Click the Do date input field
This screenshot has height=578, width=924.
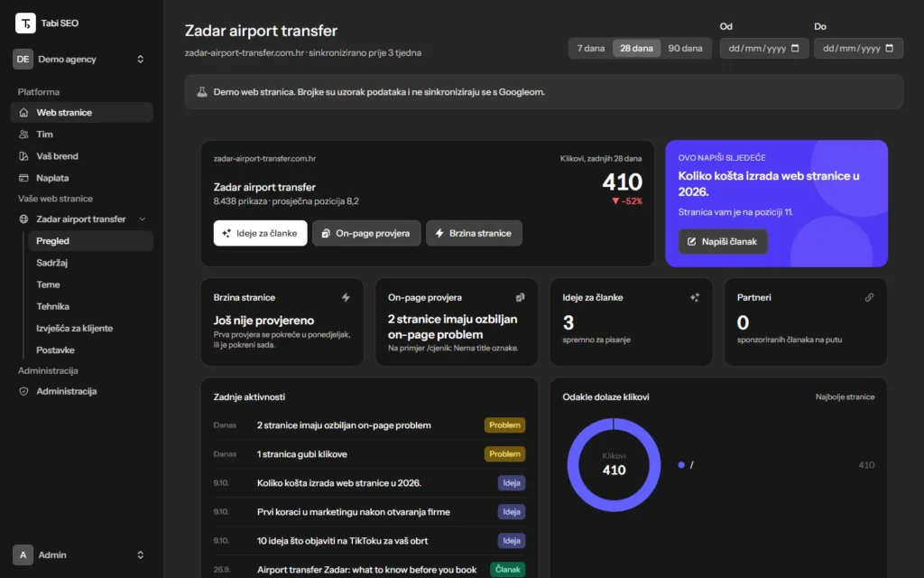coord(858,49)
